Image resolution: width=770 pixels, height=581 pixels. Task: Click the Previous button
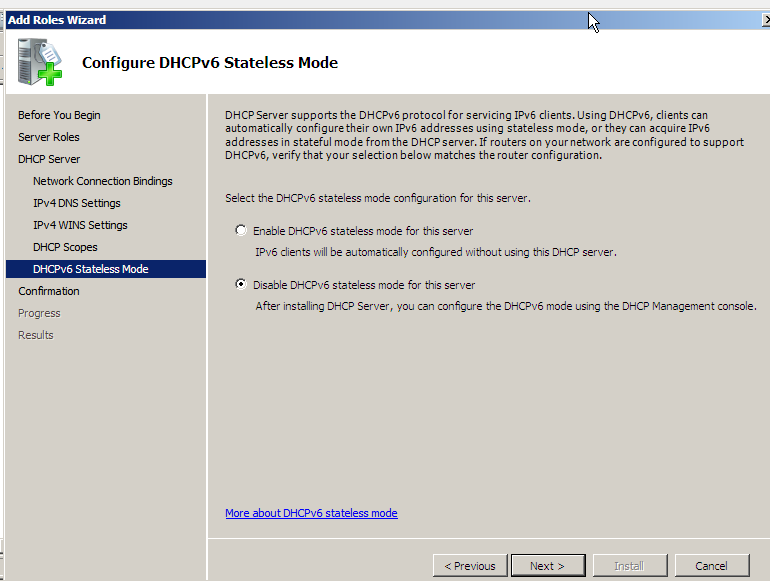[470, 566]
